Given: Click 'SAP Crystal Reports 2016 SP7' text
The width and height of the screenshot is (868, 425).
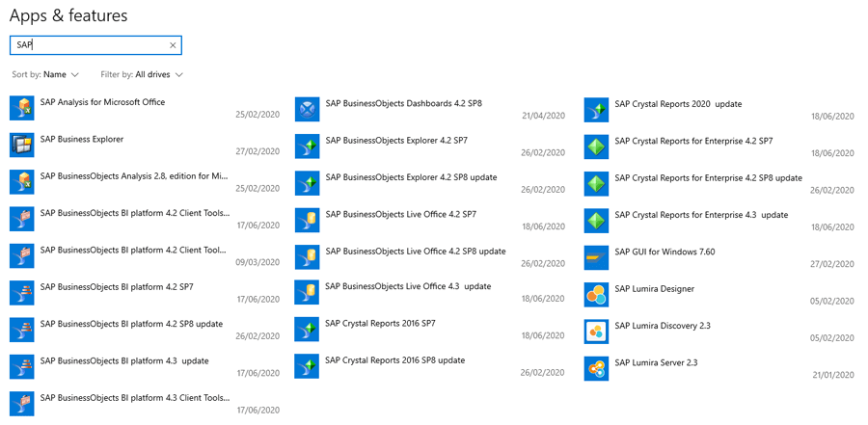Looking at the screenshot, I should coord(380,323).
